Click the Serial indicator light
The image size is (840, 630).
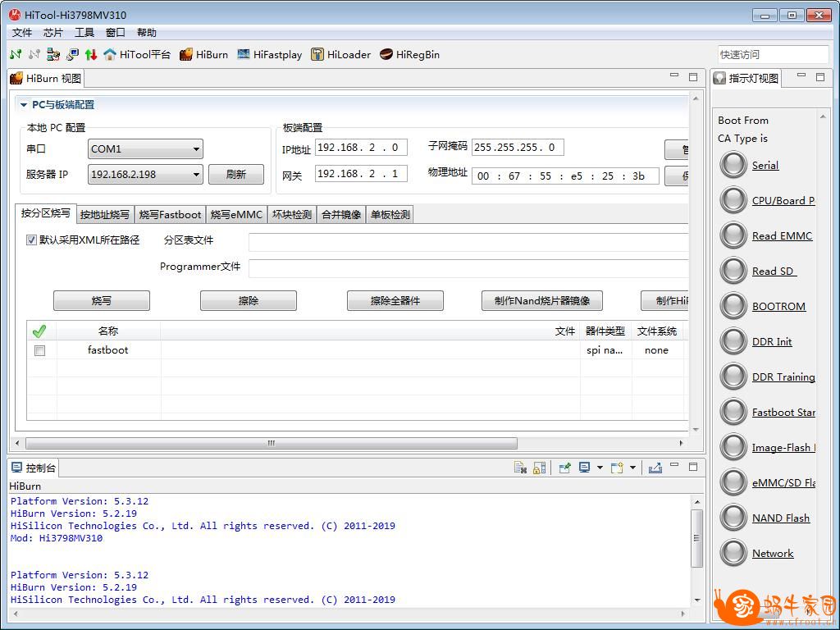tap(733, 165)
